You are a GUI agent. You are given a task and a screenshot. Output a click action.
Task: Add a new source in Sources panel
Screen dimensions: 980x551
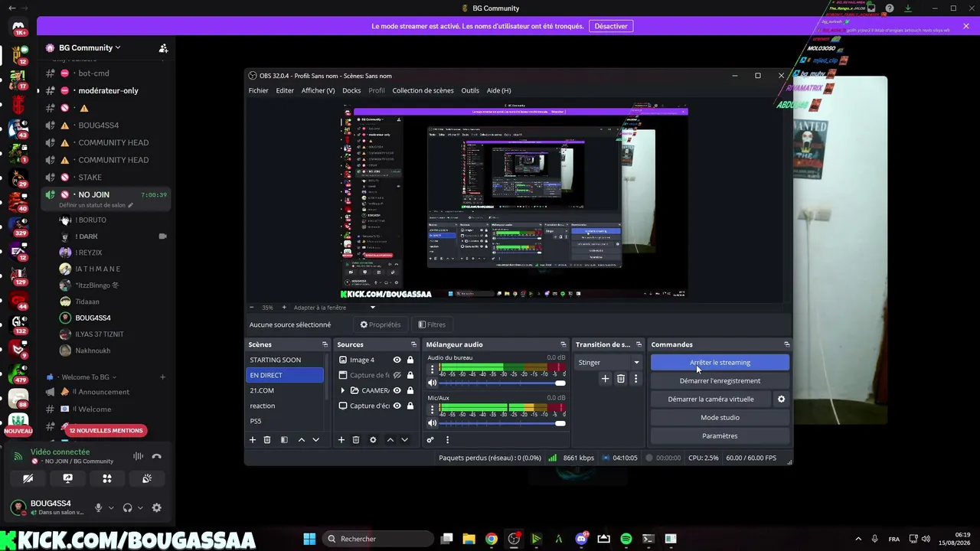pyautogui.click(x=341, y=440)
